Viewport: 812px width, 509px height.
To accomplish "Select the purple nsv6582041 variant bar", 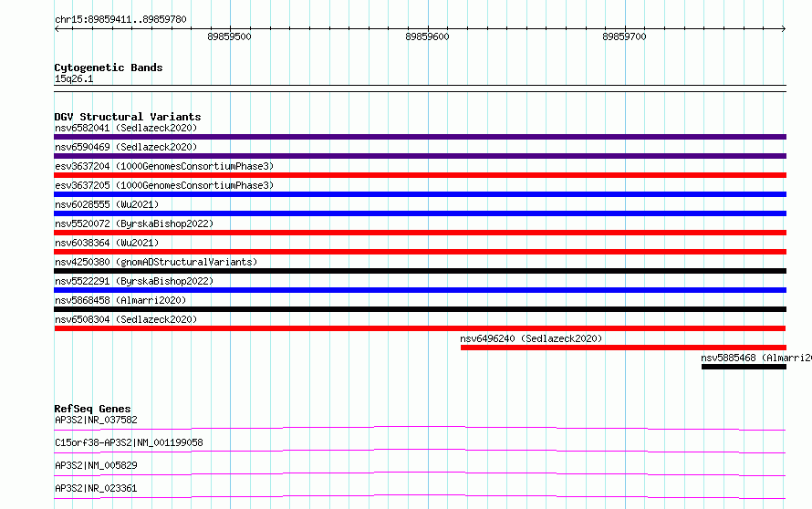I will 420,137.
